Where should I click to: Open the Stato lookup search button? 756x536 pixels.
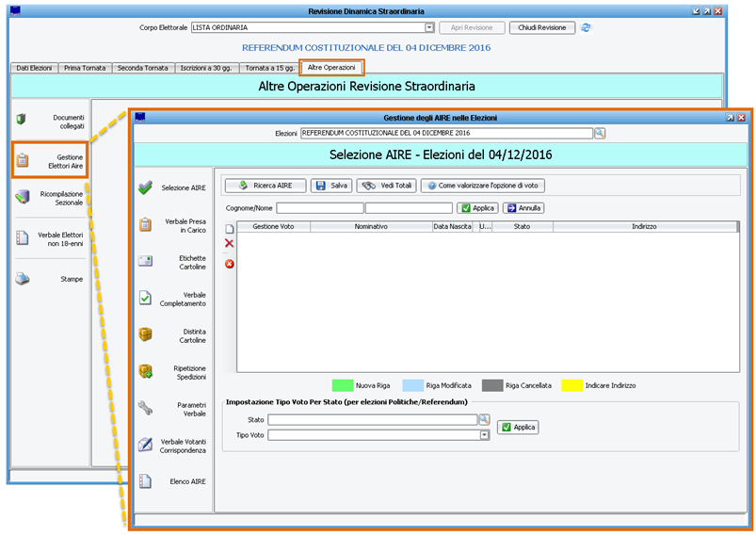pyautogui.click(x=484, y=419)
